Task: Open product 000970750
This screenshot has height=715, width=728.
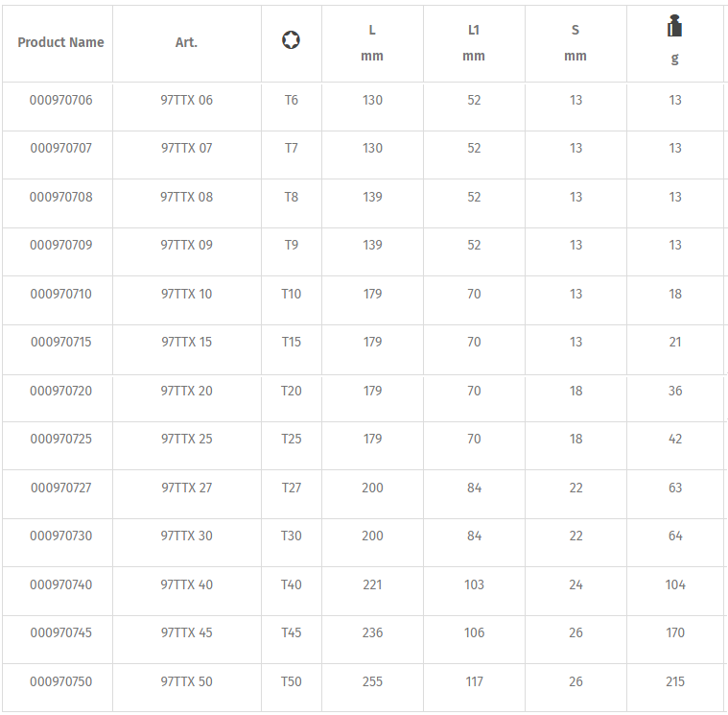Action: click(x=60, y=681)
